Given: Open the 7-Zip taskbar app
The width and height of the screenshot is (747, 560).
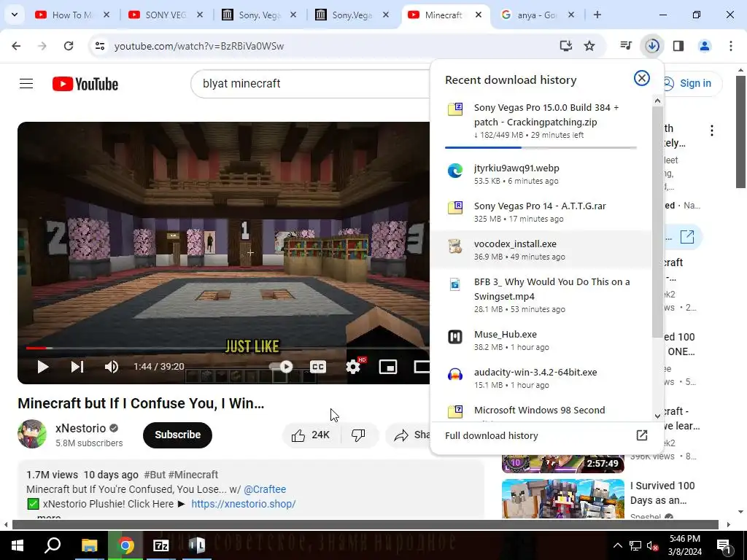Looking at the screenshot, I should click(x=161, y=545).
